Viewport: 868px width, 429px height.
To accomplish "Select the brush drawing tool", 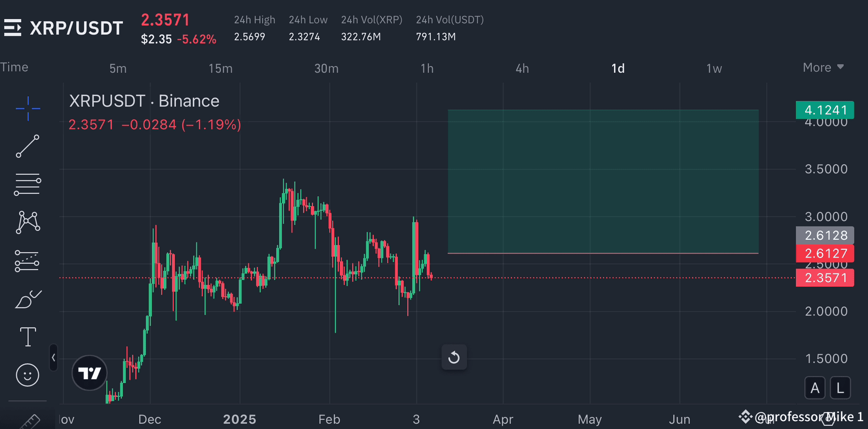I will tap(27, 299).
